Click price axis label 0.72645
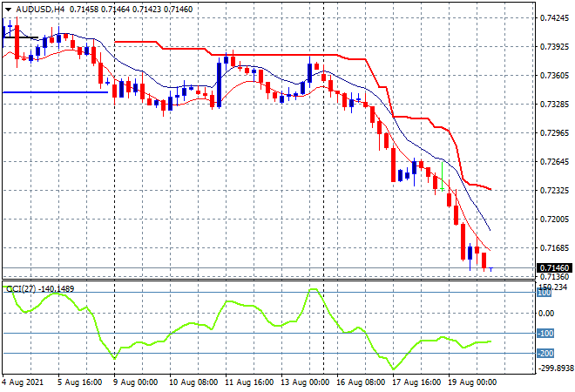Image resolution: width=575 pixels, height=392 pixels. (x=554, y=161)
